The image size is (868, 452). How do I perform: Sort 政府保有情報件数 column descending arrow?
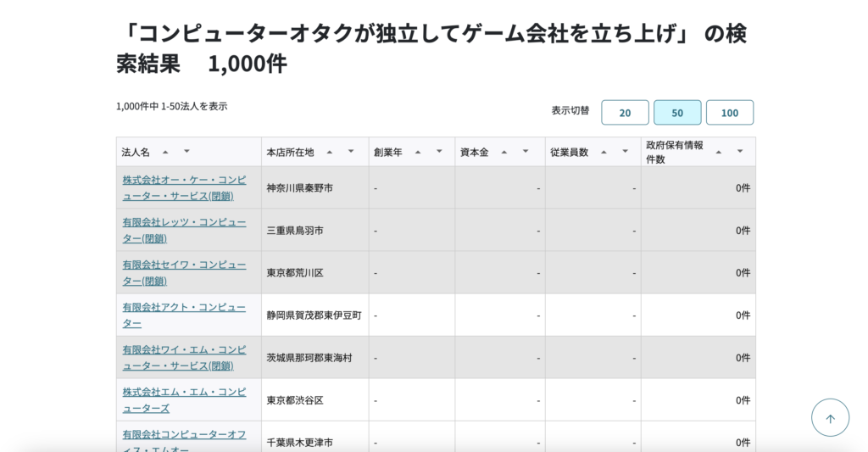click(x=740, y=152)
